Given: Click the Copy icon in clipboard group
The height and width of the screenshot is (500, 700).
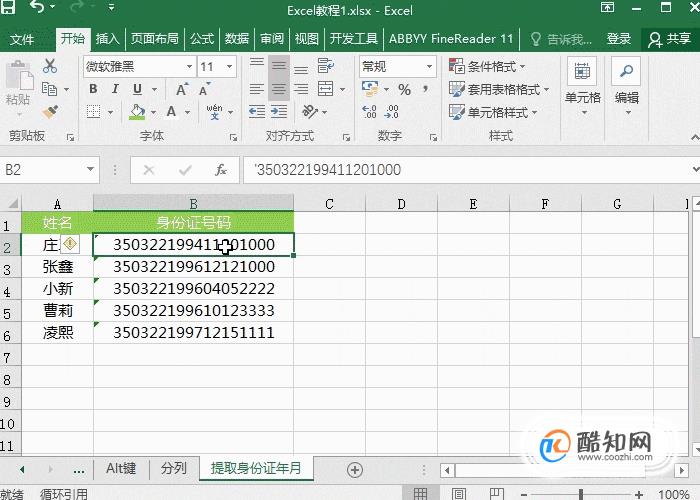Looking at the screenshot, I should tap(50, 89).
